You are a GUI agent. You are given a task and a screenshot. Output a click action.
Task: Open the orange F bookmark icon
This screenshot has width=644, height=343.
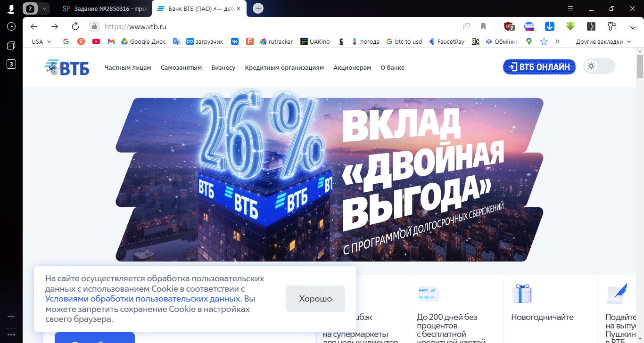250,41
